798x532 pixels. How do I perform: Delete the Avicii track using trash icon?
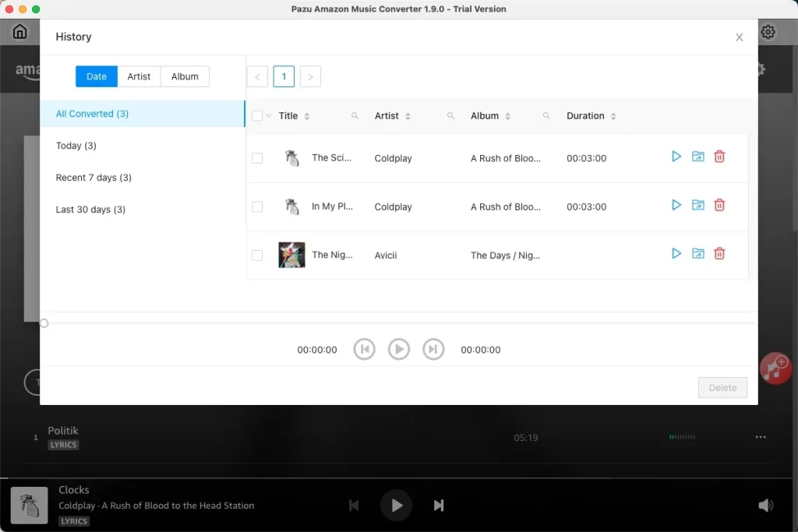(x=719, y=253)
